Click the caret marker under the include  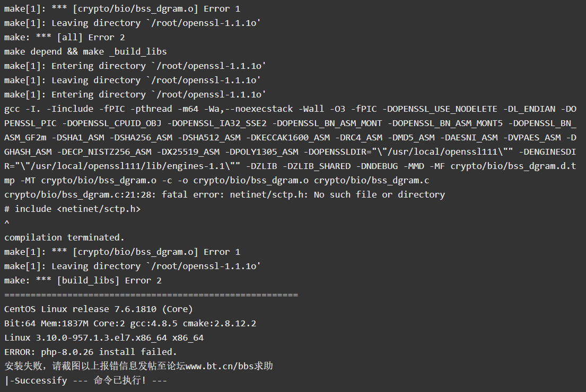point(7,223)
